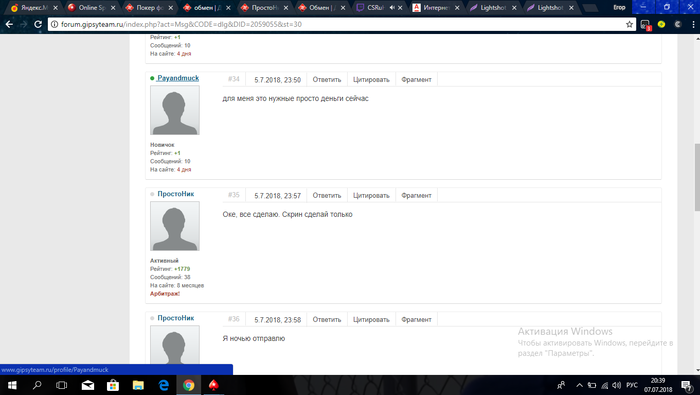Open the People icon in system tray
Screen dimensions: 700x395
(x=561, y=385)
